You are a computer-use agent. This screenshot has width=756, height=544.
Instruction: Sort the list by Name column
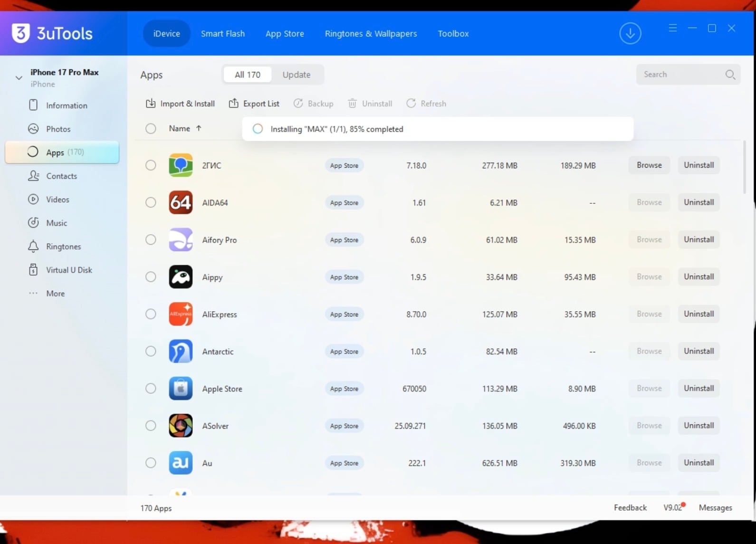pos(185,128)
